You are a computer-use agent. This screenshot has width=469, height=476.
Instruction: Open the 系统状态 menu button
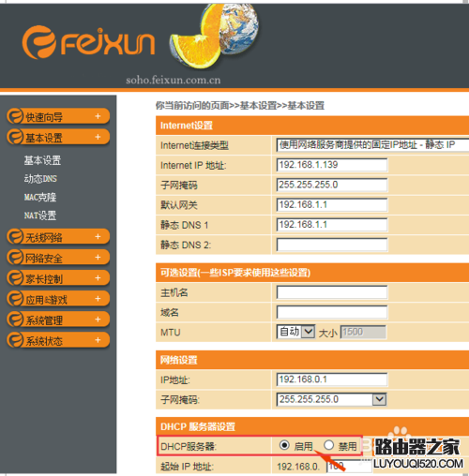(x=58, y=340)
